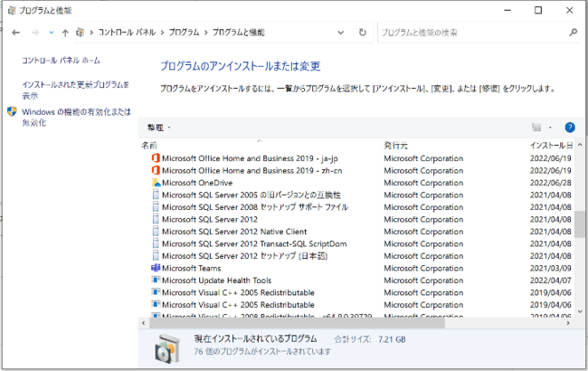Click the vertical scrollbar thumb
Viewport: 588px width, 371px height.
580,224
